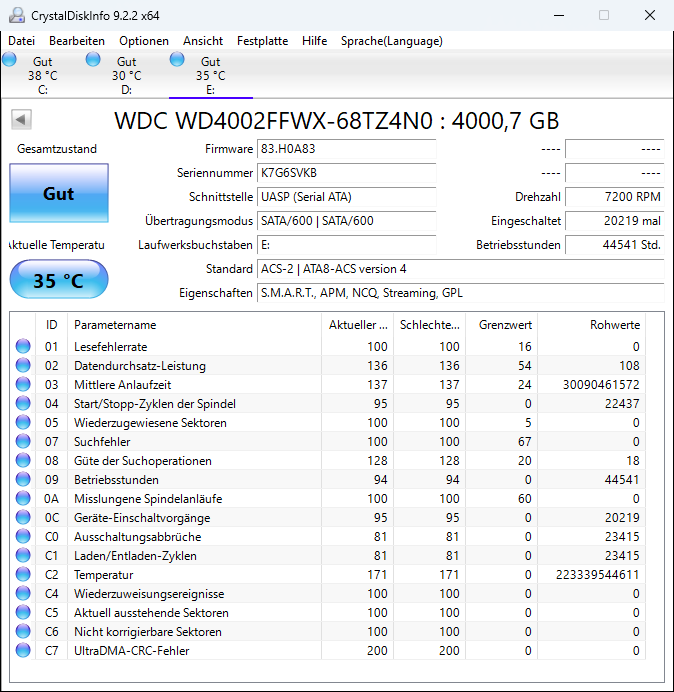Select drive D: tab showing 30 °C
674x692 pixels.
click(x=126, y=75)
